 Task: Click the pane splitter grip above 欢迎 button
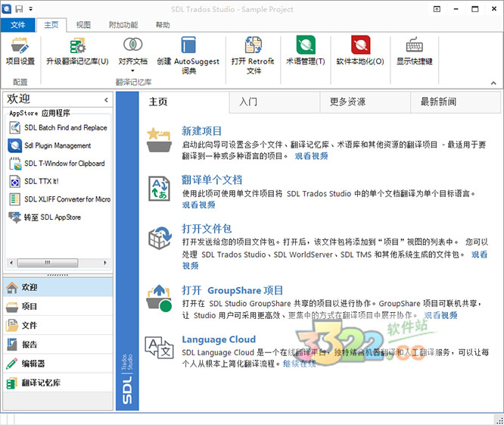pos(58,275)
